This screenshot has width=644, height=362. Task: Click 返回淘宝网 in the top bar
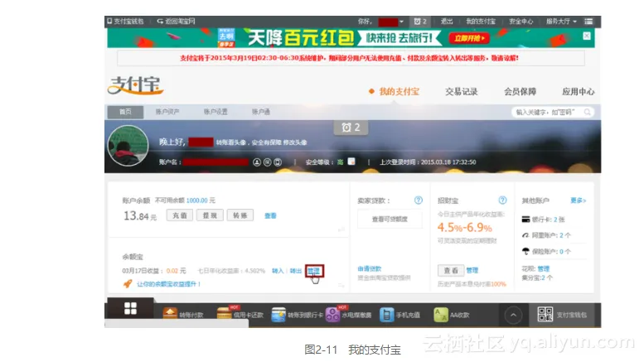[176, 22]
